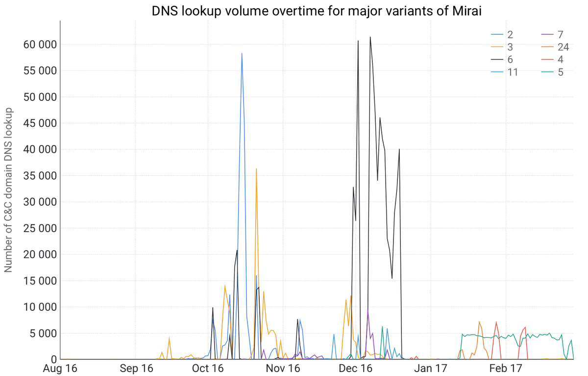This screenshot has width=588, height=376.
Task: Click the black series peak above 60 000
Action: pos(370,37)
